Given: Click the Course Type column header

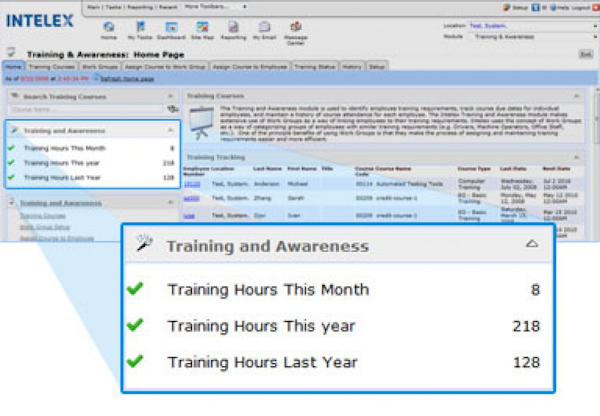Looking at the screenshot, I should click(x=474, y=168).
